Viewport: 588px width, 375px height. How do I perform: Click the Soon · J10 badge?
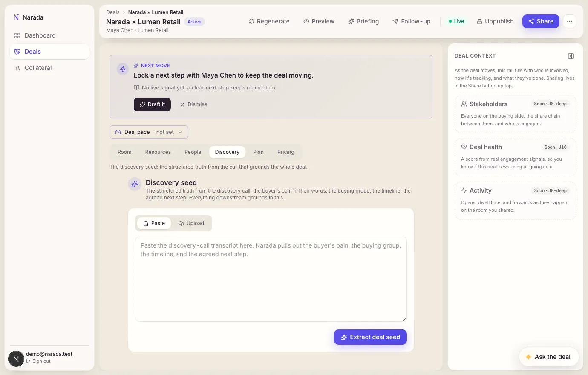click(x=556, y=147)
